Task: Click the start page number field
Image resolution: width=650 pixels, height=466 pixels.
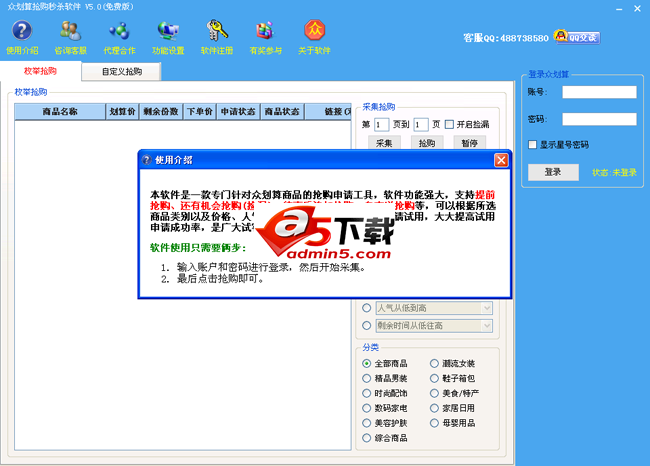Action: coord(381,124)
